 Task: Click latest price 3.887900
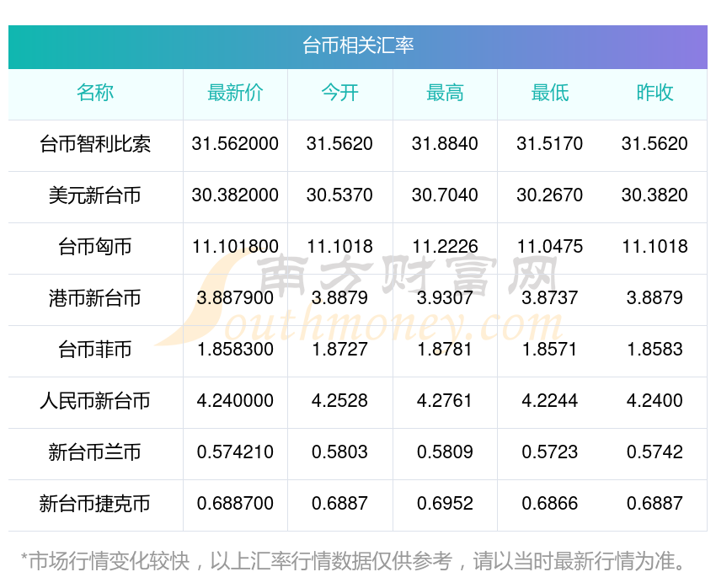235,298
